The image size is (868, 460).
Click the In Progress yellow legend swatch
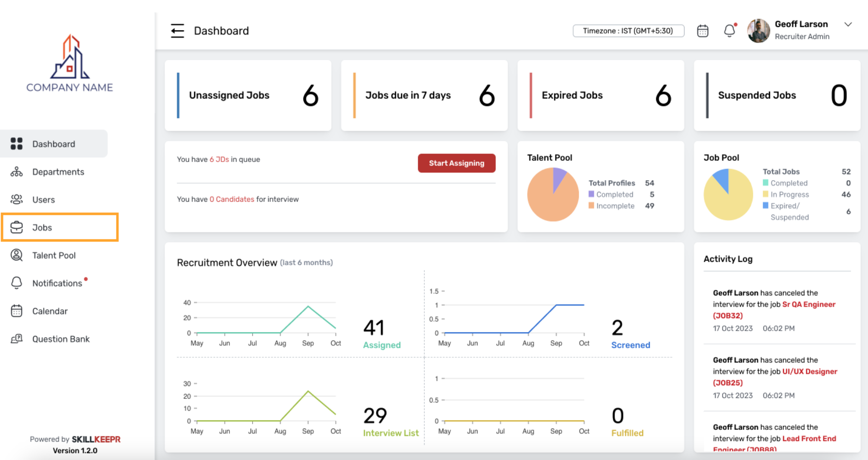click(765, 194)
